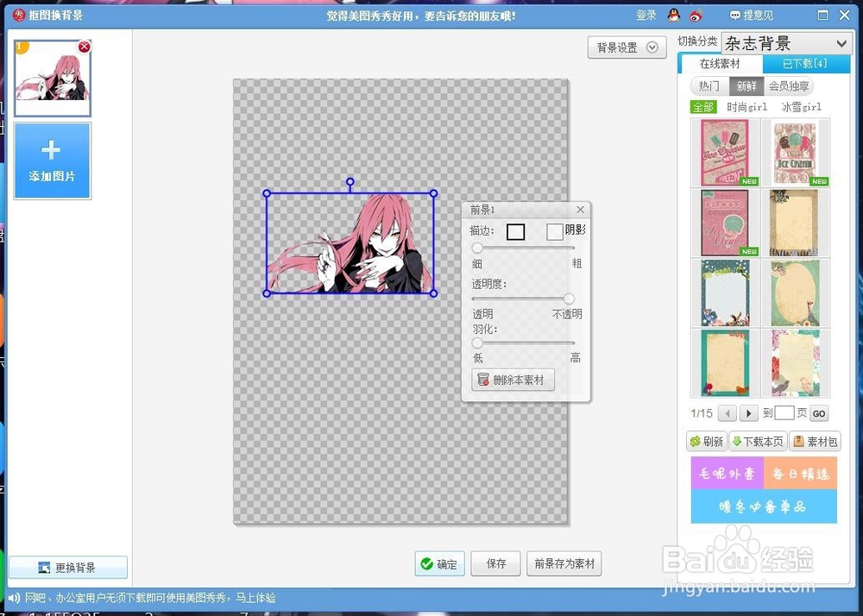Click 前景存为素材 button
The height and width of the screenshot is (616, 863).
tap(564, 563)
